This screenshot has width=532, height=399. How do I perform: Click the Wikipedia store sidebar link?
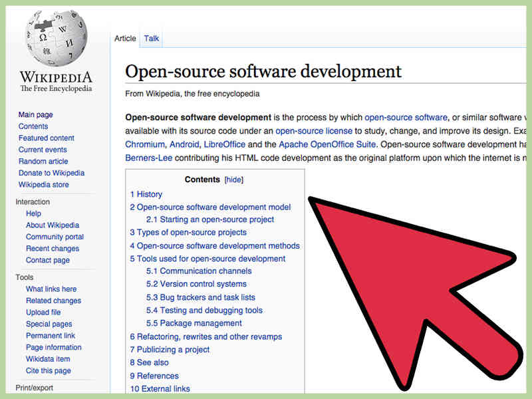coord(43,185)
